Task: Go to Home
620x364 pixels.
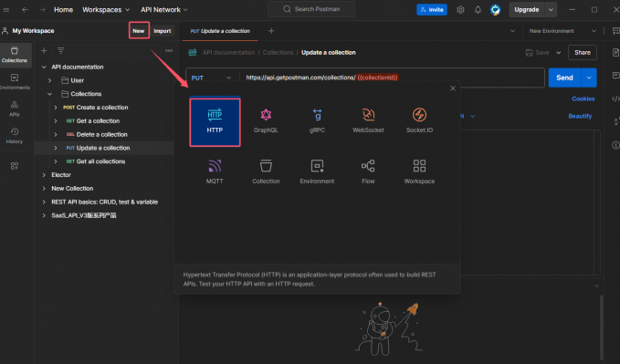Action: point(63,9)
